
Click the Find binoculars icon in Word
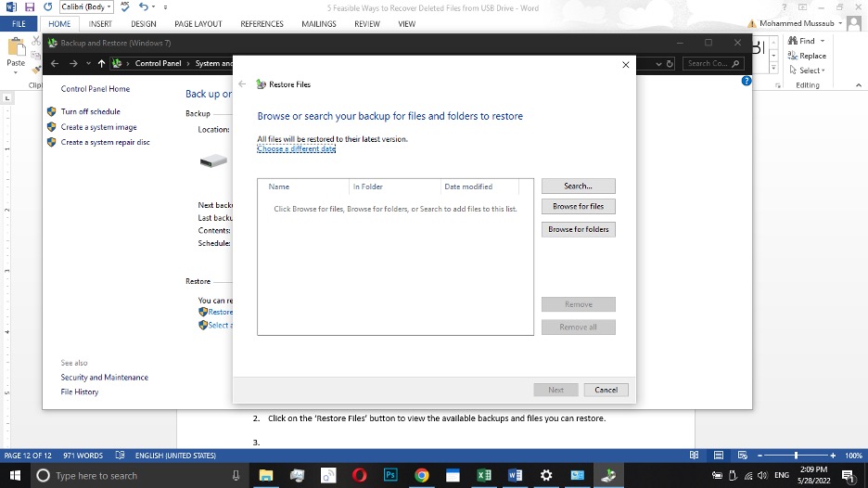(x=793, y=41)
